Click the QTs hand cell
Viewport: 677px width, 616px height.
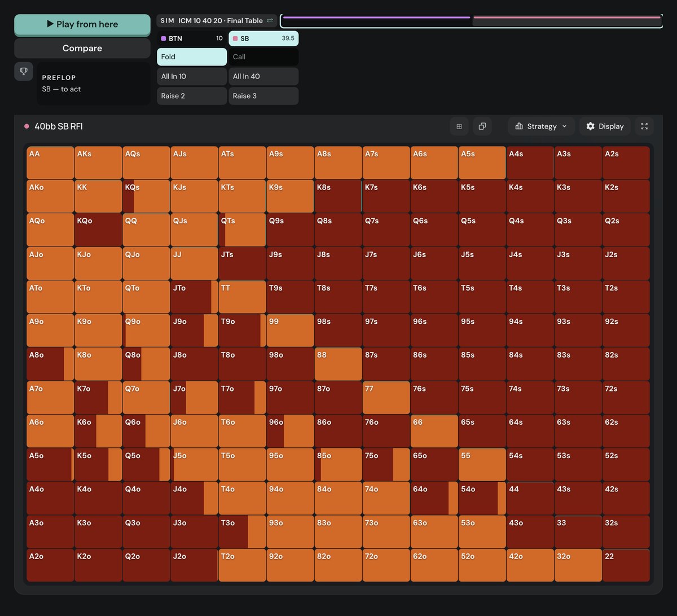click(242, 230)
